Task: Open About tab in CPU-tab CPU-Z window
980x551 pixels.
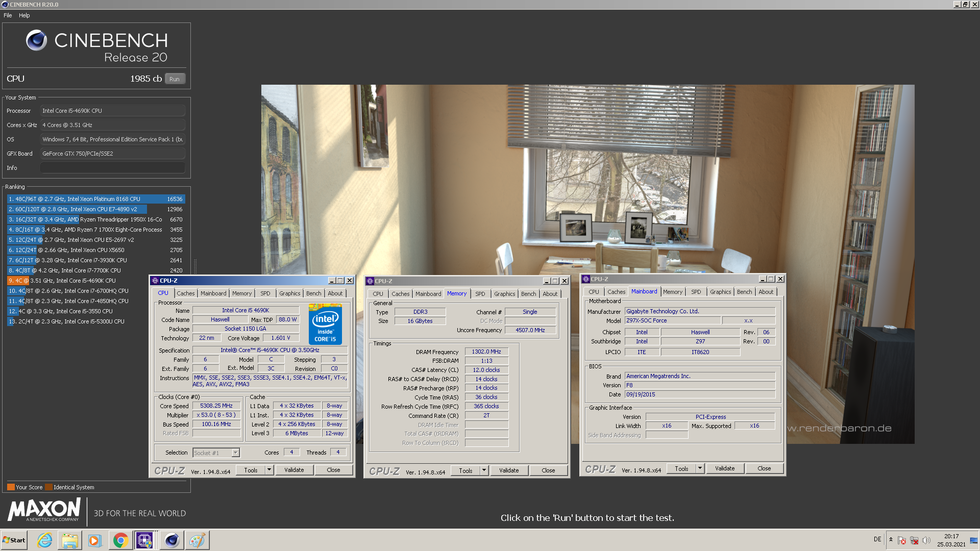Action: tap(335, 293)
